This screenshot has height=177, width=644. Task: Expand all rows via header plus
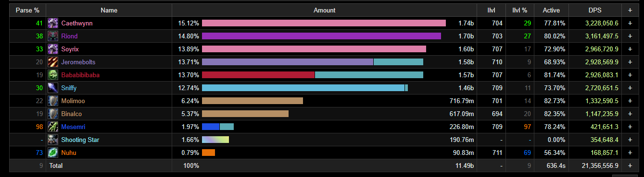(630, 10)
